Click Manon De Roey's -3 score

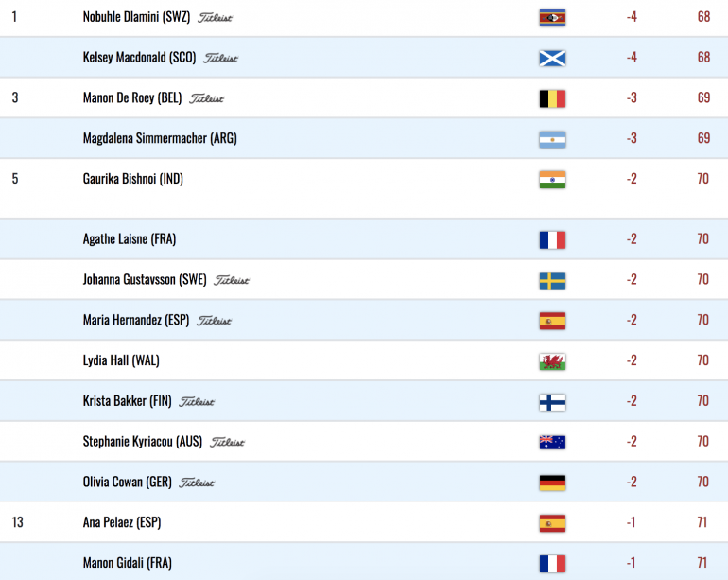(632, 97)
